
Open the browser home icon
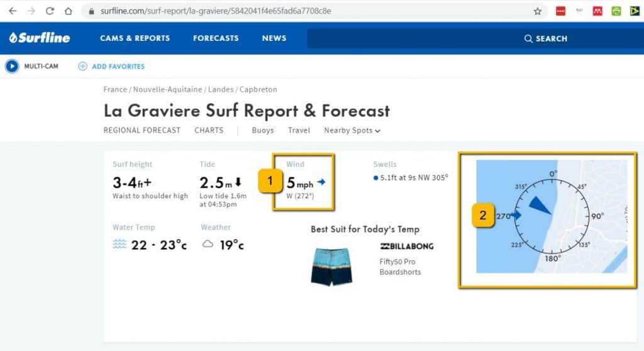coord(68,11)
